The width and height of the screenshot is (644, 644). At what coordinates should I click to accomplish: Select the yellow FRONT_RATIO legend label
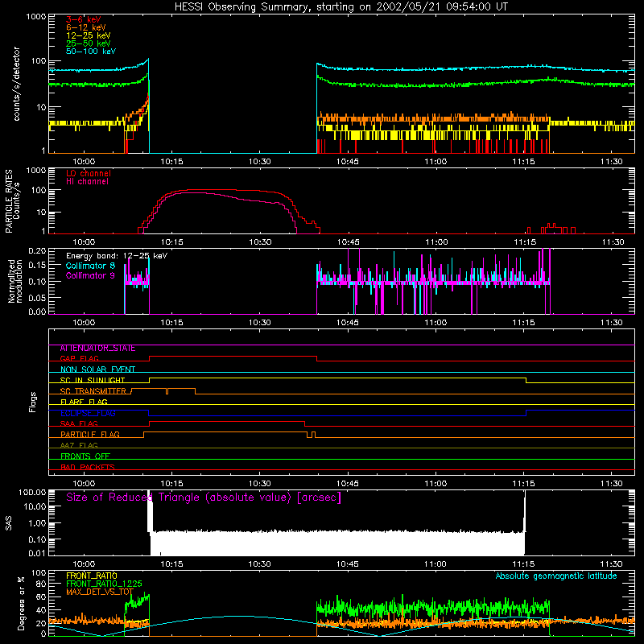point(92,576)
